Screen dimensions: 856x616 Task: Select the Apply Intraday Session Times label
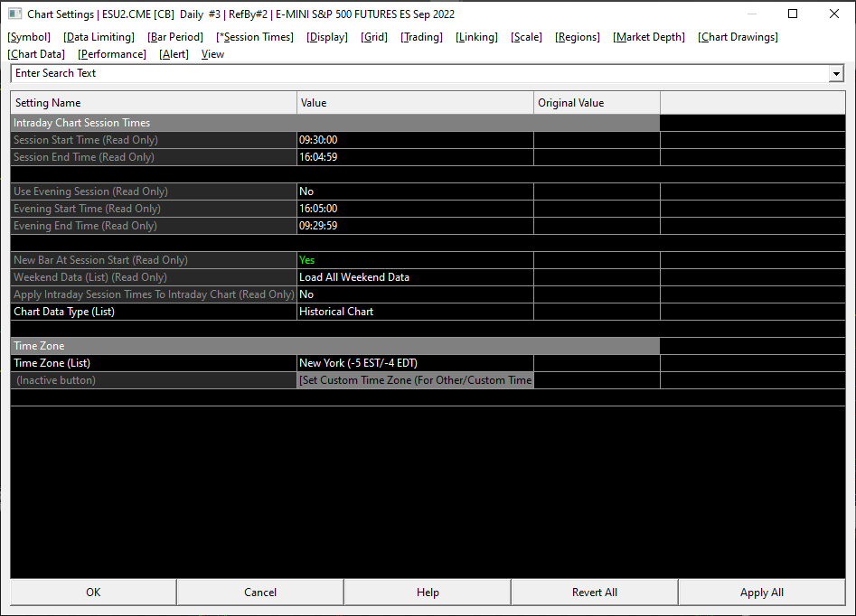pyautogui.click(x=154, y=294)
